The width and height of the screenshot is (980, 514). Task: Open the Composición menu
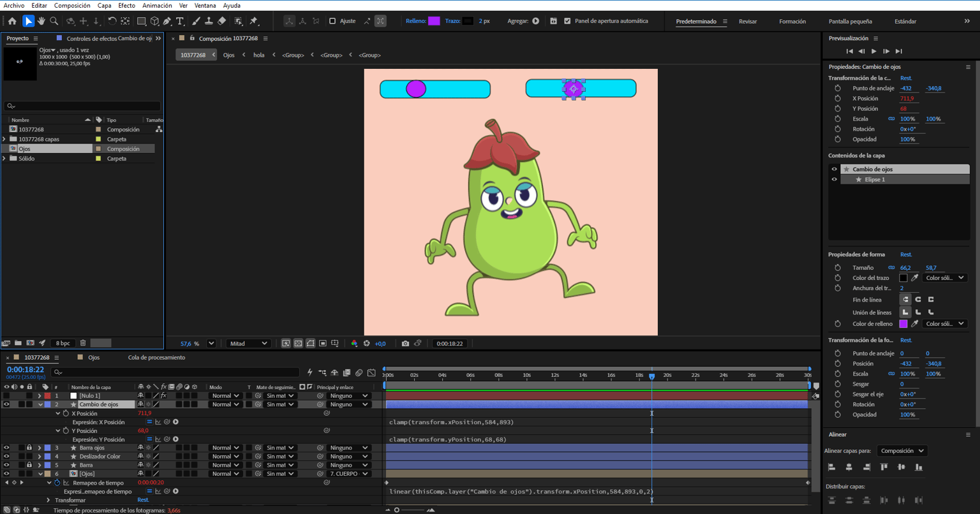(72, 5)
